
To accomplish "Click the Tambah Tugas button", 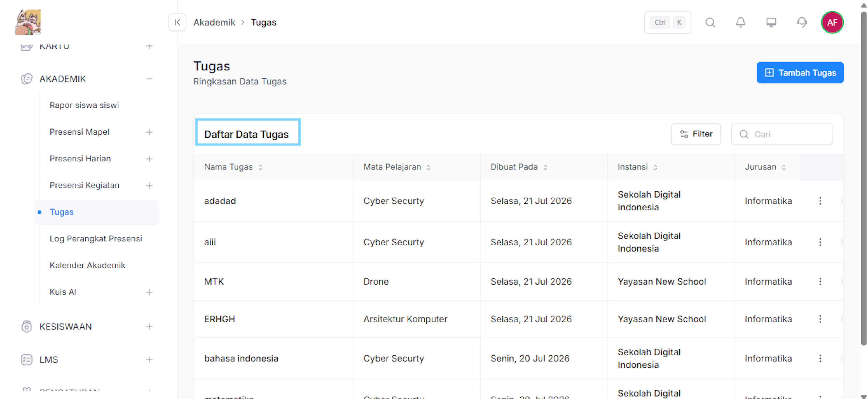I will (x=800, y=72).
